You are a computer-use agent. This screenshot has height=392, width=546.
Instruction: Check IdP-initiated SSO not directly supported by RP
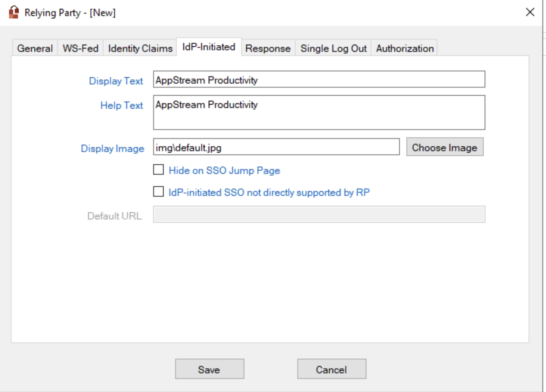click(x=159, y=192)
